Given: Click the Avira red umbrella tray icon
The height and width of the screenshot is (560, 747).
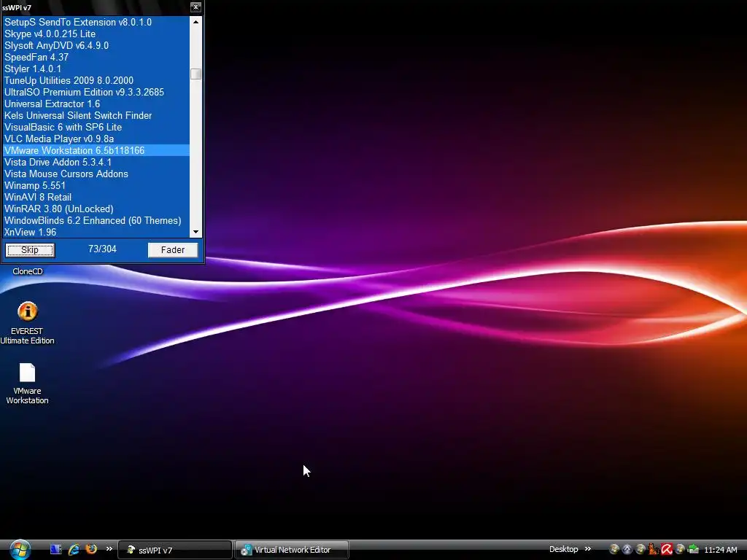Looking at the screenshot, I should click(x=667, y=550).
